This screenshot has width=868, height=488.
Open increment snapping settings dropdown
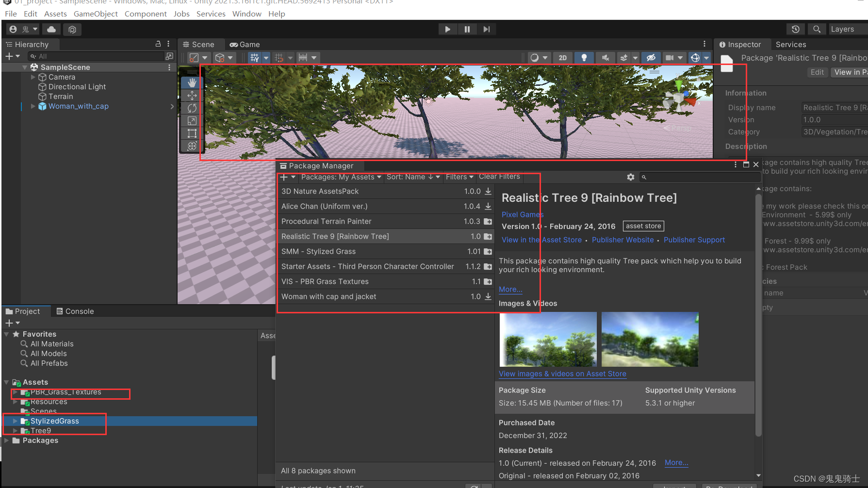[x=308, y=58]
